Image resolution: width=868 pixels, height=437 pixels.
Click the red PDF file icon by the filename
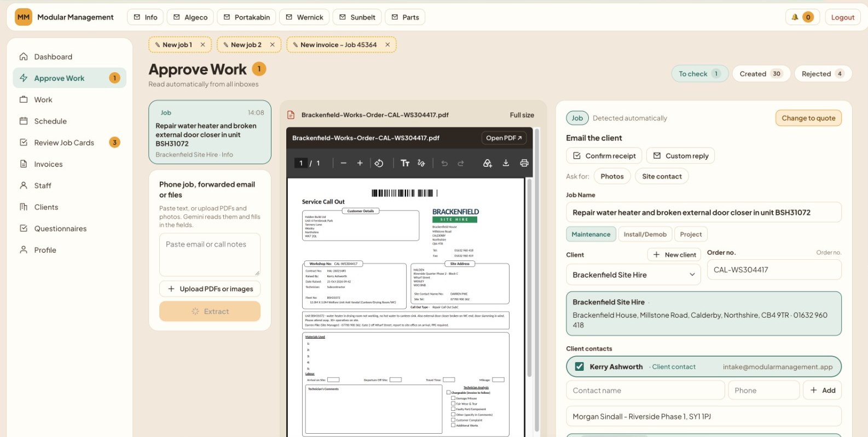pos(291,115)
